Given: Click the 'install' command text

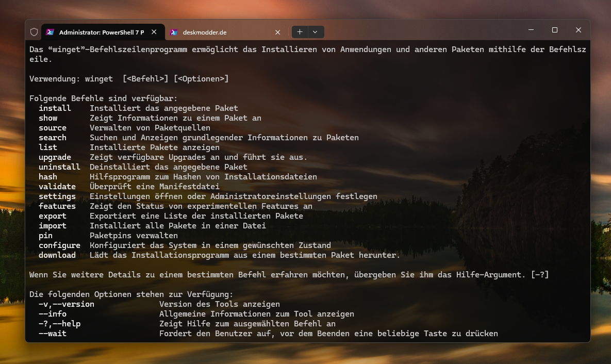Looking at the screenshot, I should [x=55, y=108].
